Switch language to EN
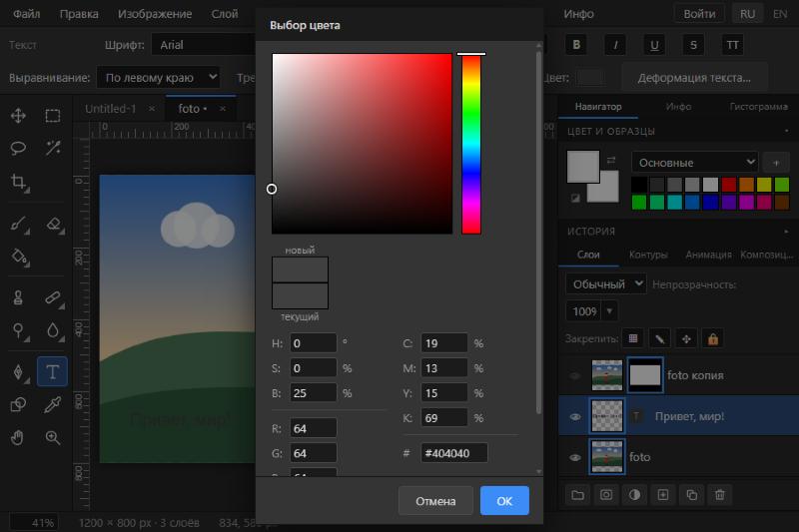The image size is (799, 532). coord(780,14)
